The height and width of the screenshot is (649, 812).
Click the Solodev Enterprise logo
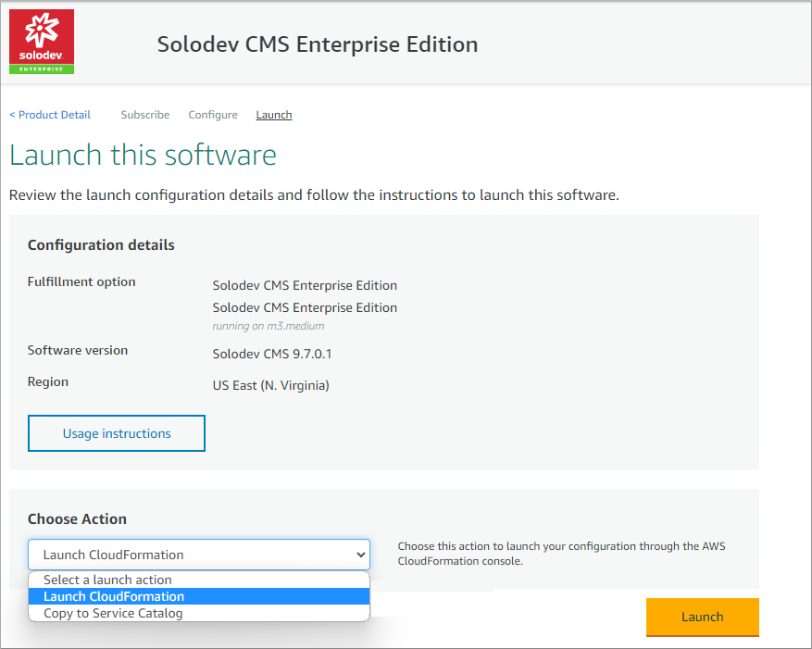click(42, 42)
